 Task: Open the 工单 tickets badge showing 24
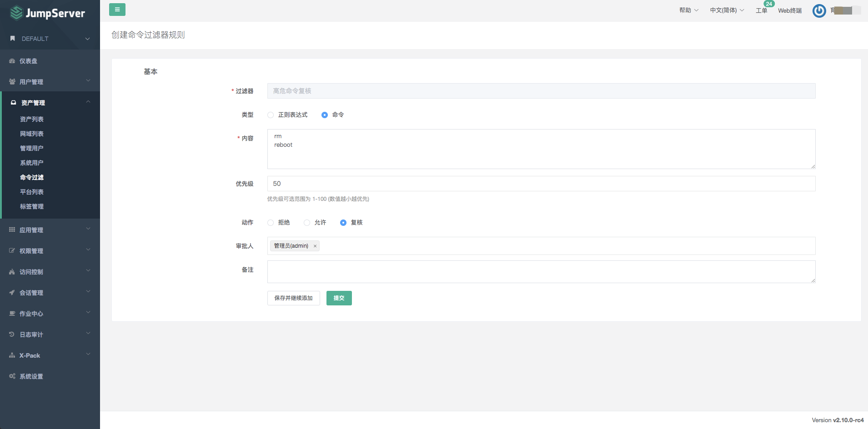[769, 4]
